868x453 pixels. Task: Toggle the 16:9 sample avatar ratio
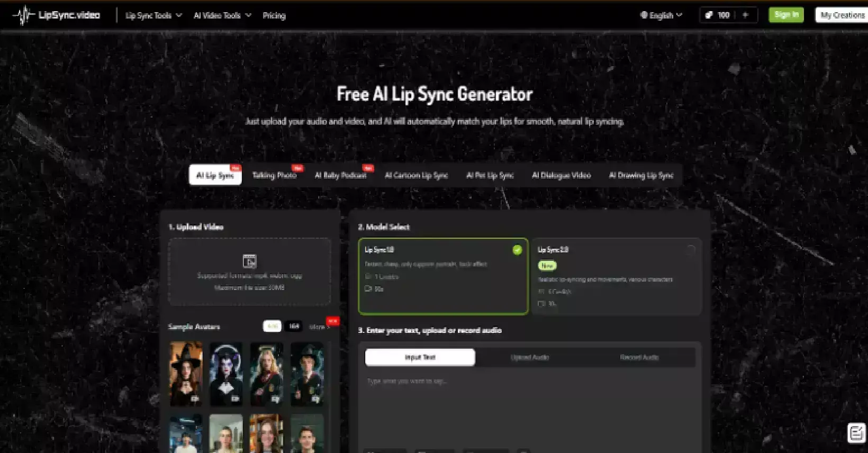(x=294, y=326)
